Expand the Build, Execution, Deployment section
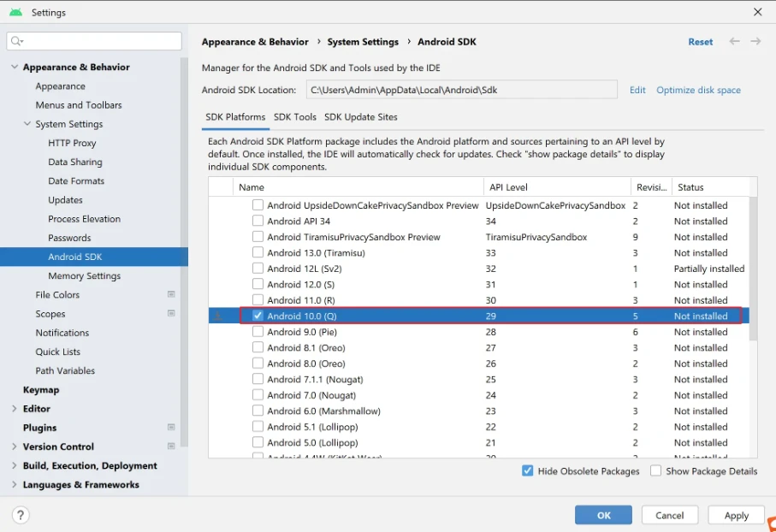 [x=15, y=466]
